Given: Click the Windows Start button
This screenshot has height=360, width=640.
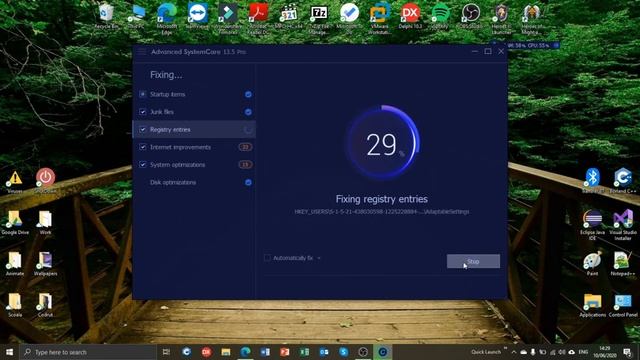Looking at the screenshot, I should [9, 352].
